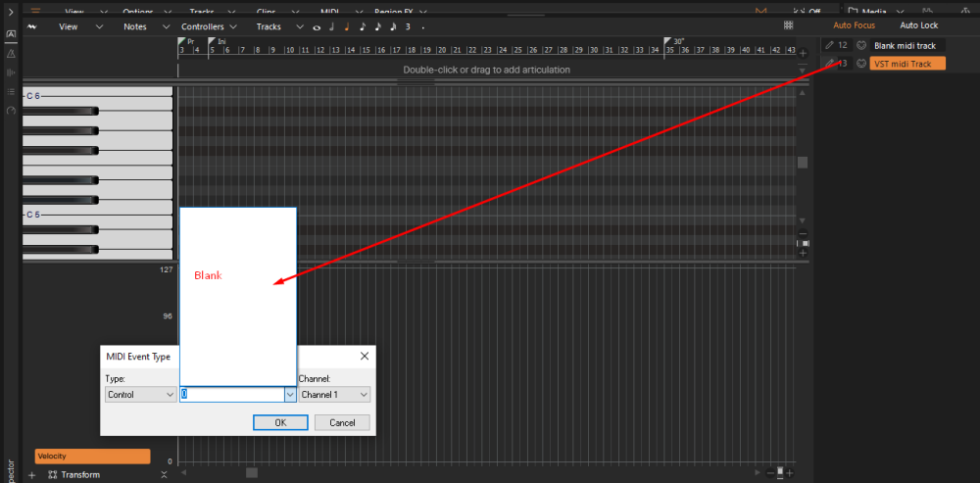The width and height of the screenshot is (980, 483).
Task: Select the whole note duration icon
Action: click(x=317, y=27)
